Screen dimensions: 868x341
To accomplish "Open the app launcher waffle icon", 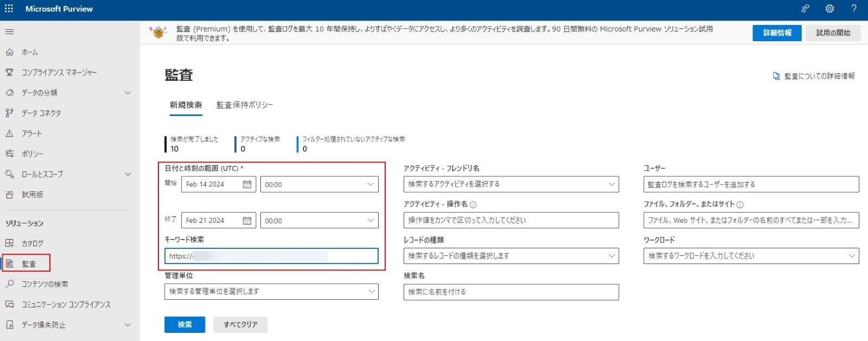I will [9, 9].
